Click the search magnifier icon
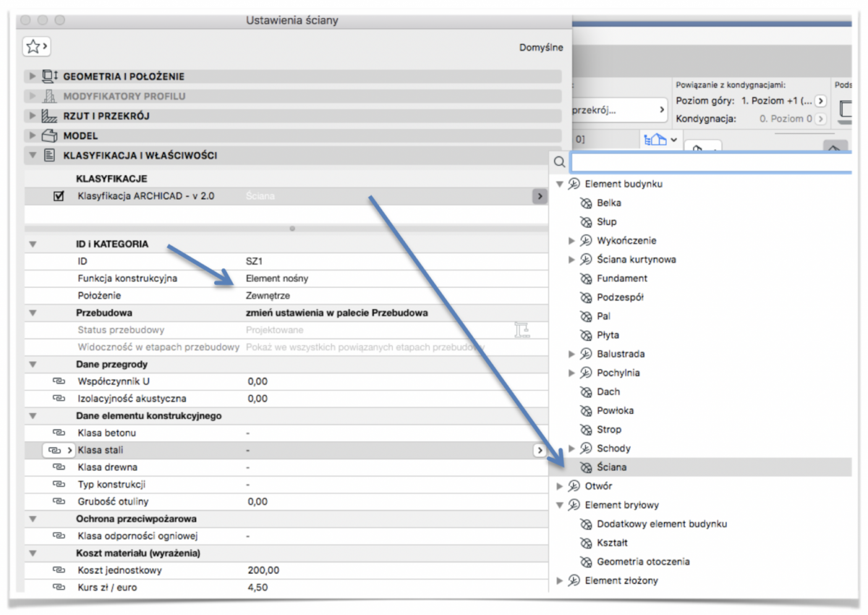 coord(559,163)
